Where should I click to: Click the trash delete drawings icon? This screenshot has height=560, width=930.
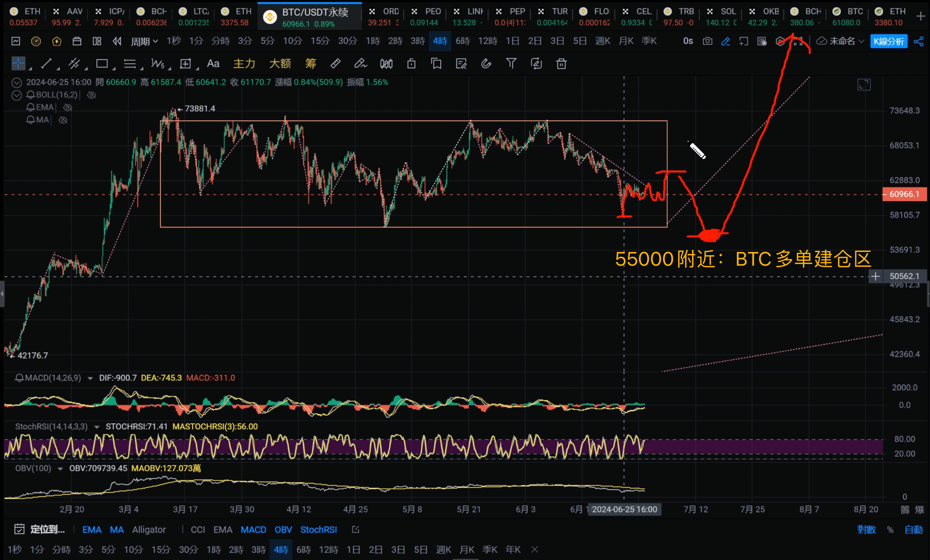[561, 63]
